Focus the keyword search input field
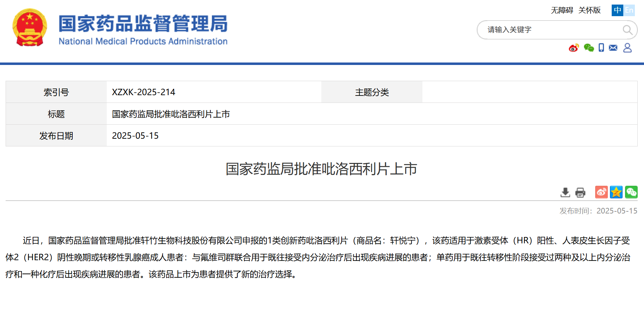The width and height of the screenshot is (644, 309). click(x=551, y=30)
